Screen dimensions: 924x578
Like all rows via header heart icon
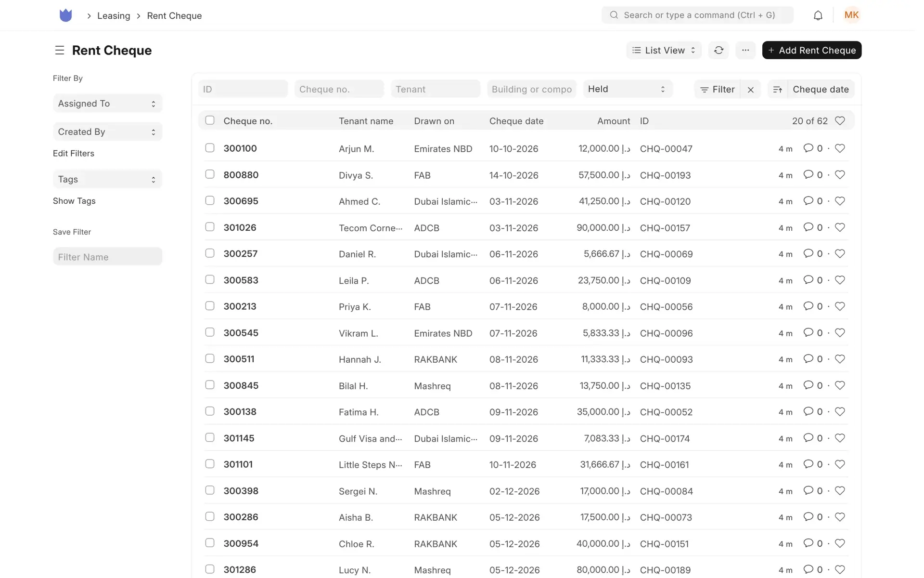tap(840, 121)
